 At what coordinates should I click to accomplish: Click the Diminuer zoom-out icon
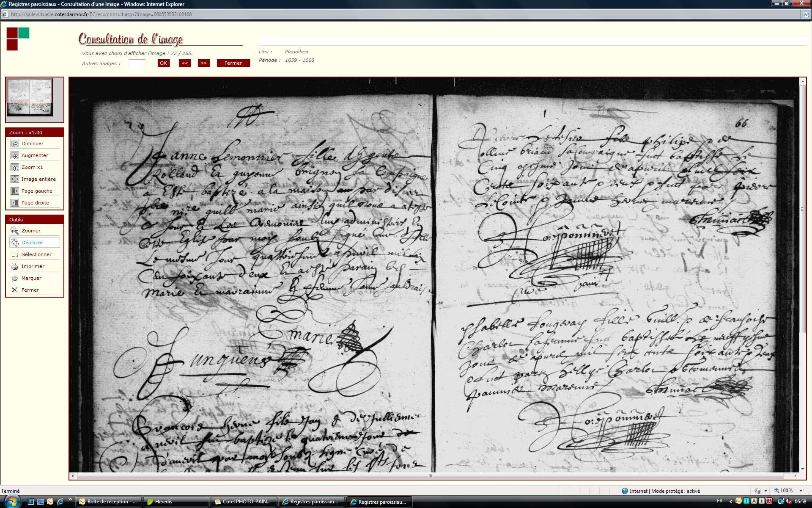tap(15, 144)
